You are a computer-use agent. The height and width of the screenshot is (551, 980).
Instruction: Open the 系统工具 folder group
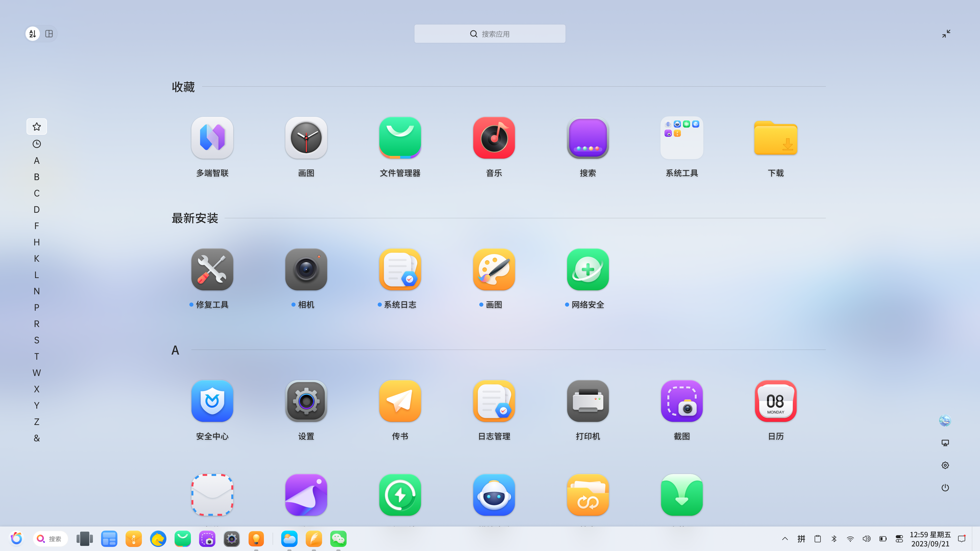682,138
